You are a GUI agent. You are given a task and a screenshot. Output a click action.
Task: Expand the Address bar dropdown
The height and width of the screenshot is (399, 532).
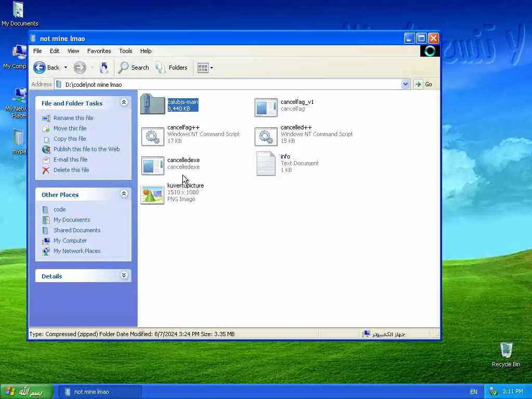click(405, 84)
